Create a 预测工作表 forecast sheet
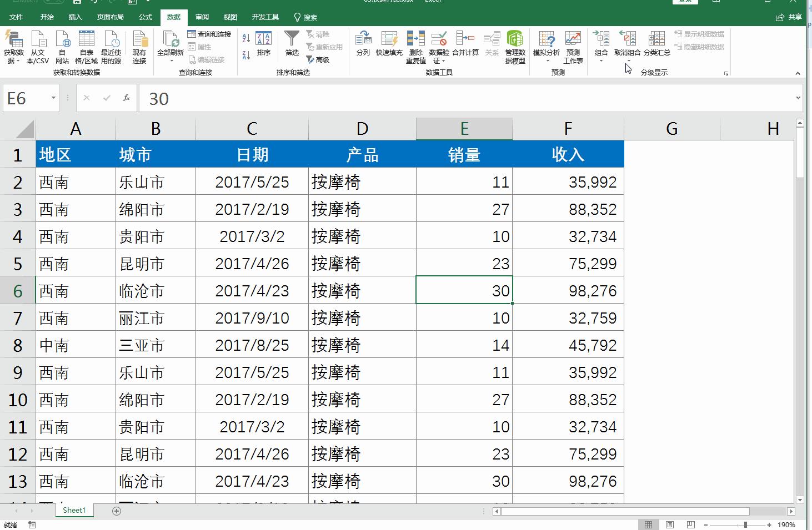This screenshot has height=530, width=812. pyautogui.click(x=573, y=47)
